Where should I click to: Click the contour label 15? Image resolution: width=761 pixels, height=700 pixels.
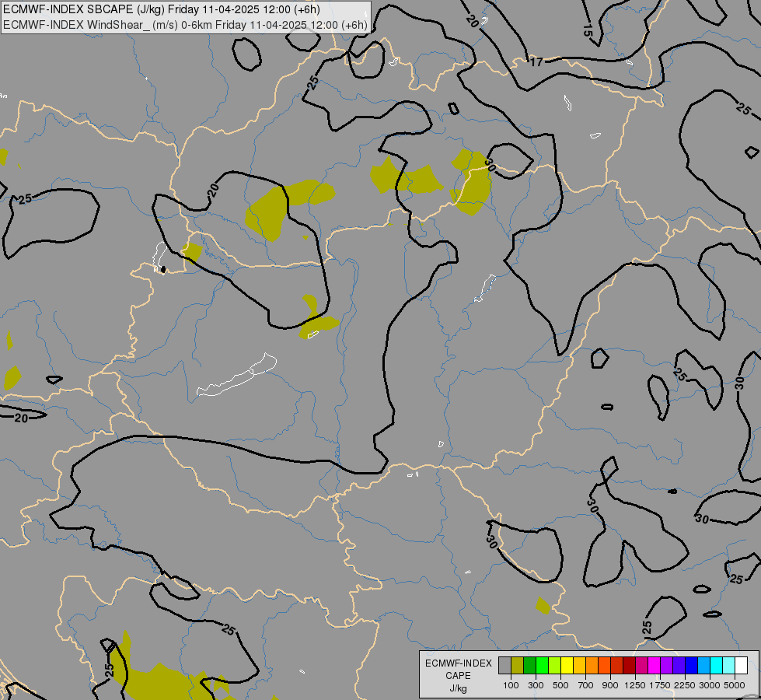coord(587,30)
